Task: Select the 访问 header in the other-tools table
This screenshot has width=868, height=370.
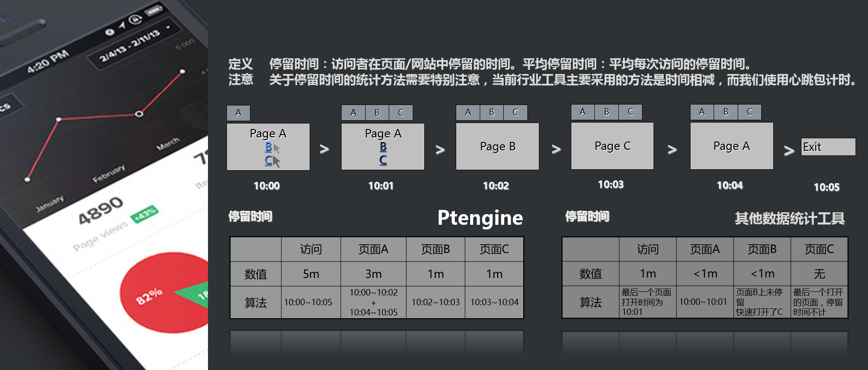Action: 648,250
